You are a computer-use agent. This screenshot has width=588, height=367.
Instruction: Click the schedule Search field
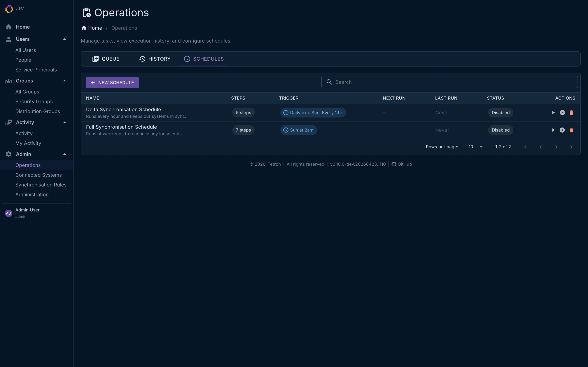[450, 82]
